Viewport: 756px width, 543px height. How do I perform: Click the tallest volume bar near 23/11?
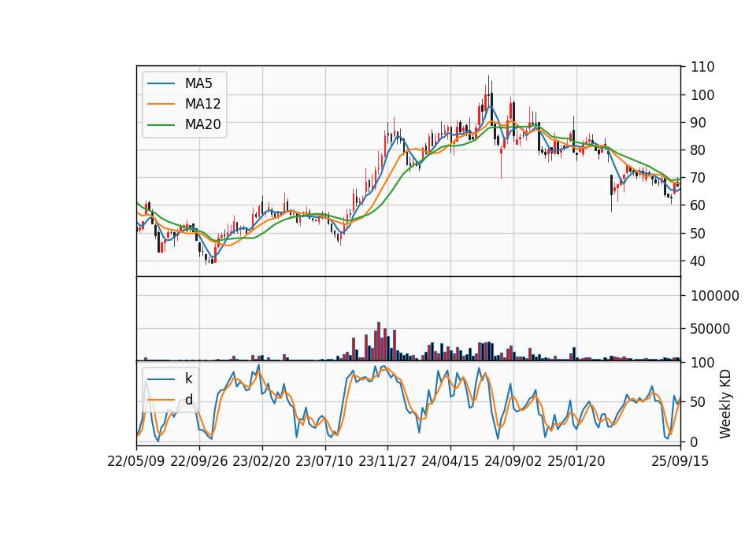tap(379, 341)
